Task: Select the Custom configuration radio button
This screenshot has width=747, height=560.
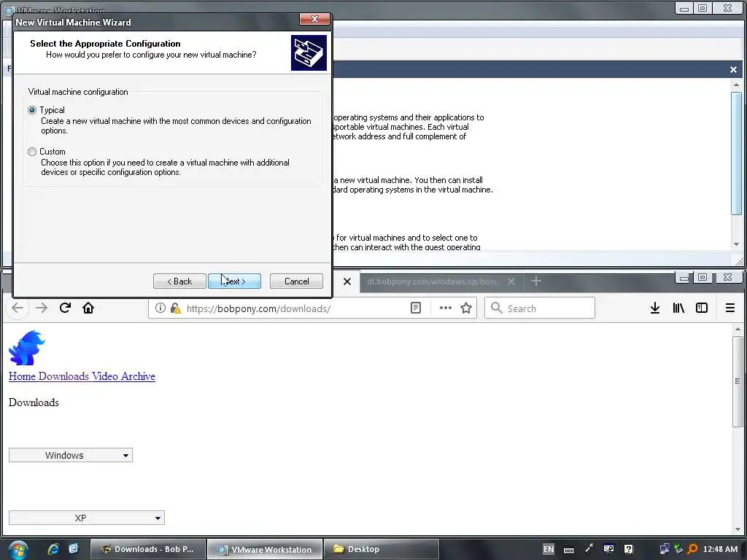Action: click(x=32, y=152)
